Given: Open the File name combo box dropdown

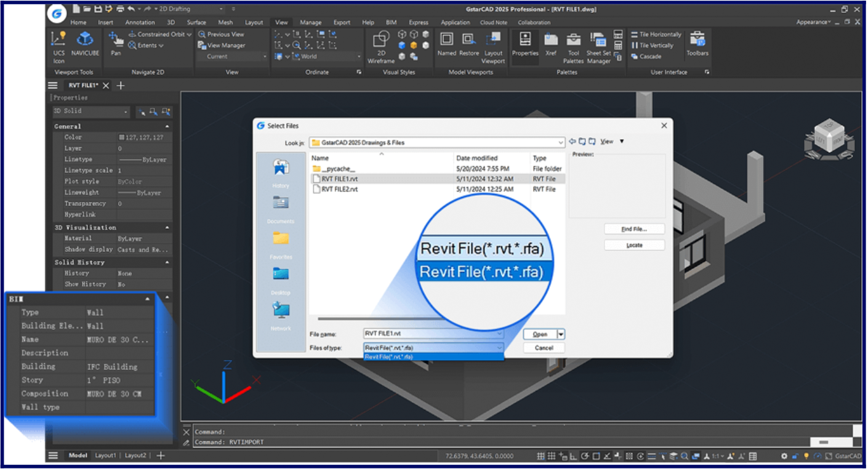Looking at the screenshot, I should coord(499,334).
